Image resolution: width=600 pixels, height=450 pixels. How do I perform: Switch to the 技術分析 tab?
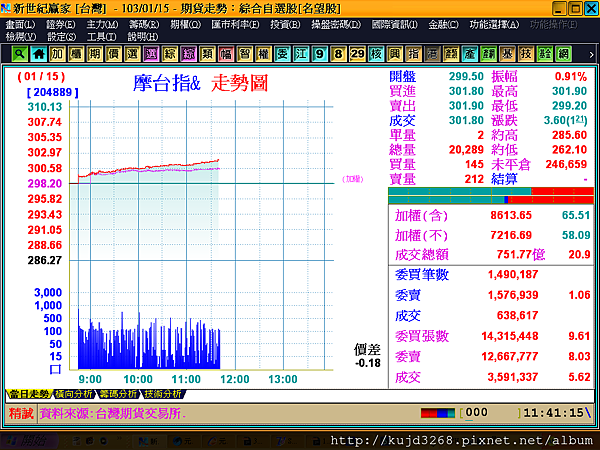[163, 394]
